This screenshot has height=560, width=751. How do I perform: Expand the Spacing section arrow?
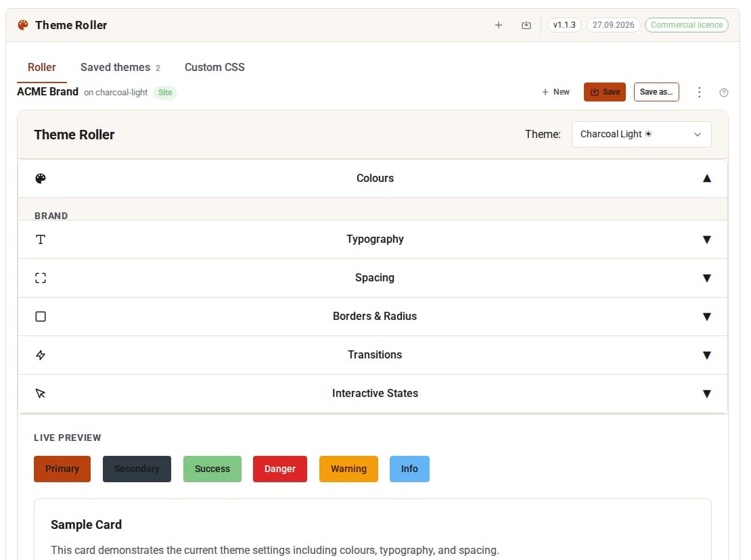pyautogui.click(x=706, y=278)
